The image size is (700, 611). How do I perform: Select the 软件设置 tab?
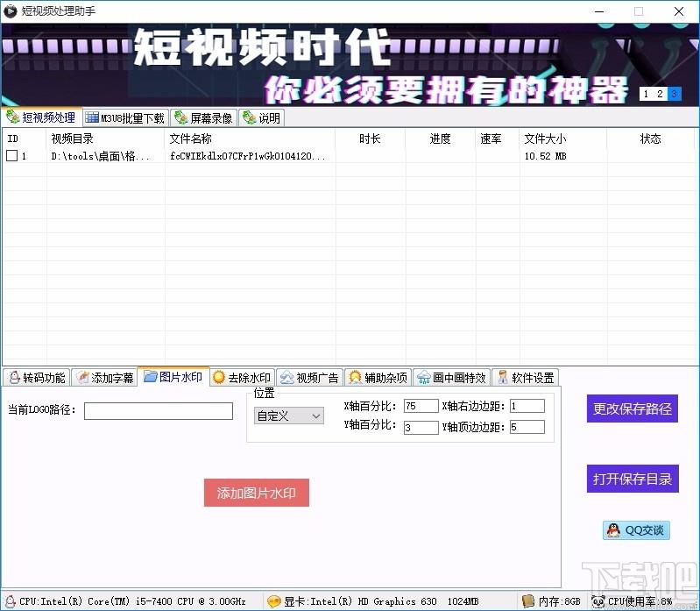(x=526, y=378)
